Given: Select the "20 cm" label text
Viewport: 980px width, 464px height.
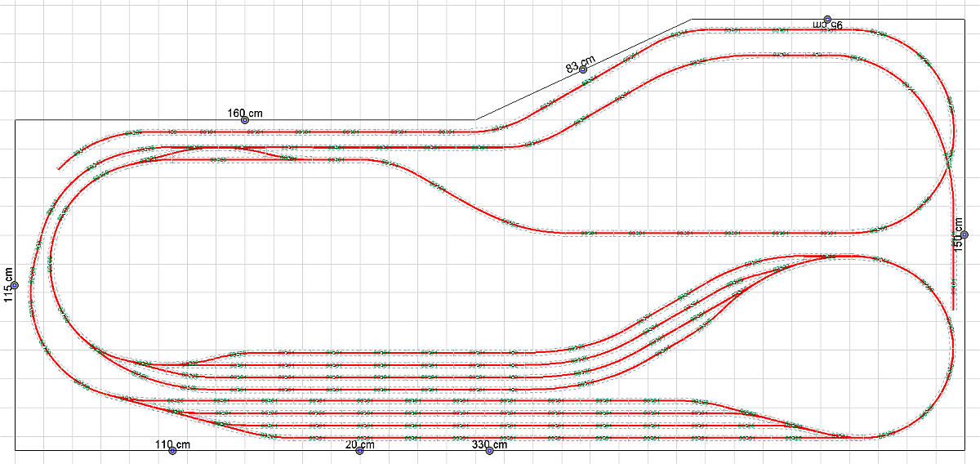Looking at the screenshot, I should click(359, 444).
